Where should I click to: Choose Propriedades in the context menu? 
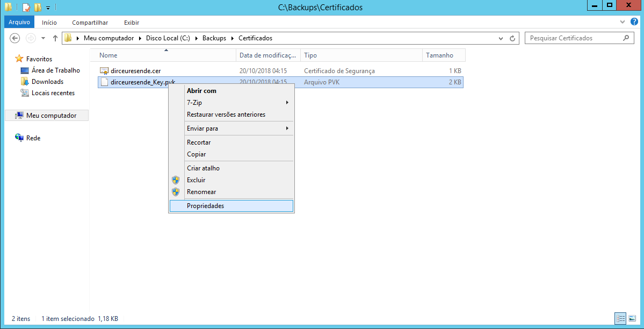(205, 206)
